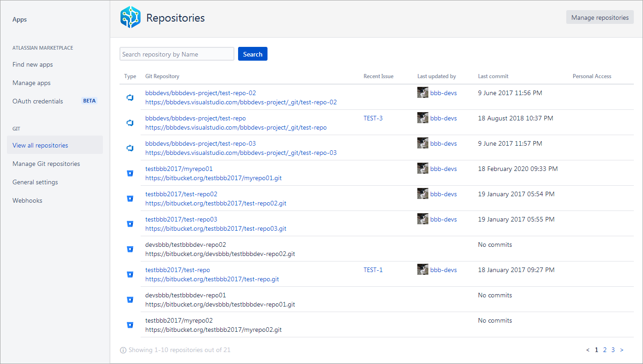Click the bbb-devs avatar in the TEST-3 row
Viewport: 643px width, 364px height.
click(x=423, y=118)
